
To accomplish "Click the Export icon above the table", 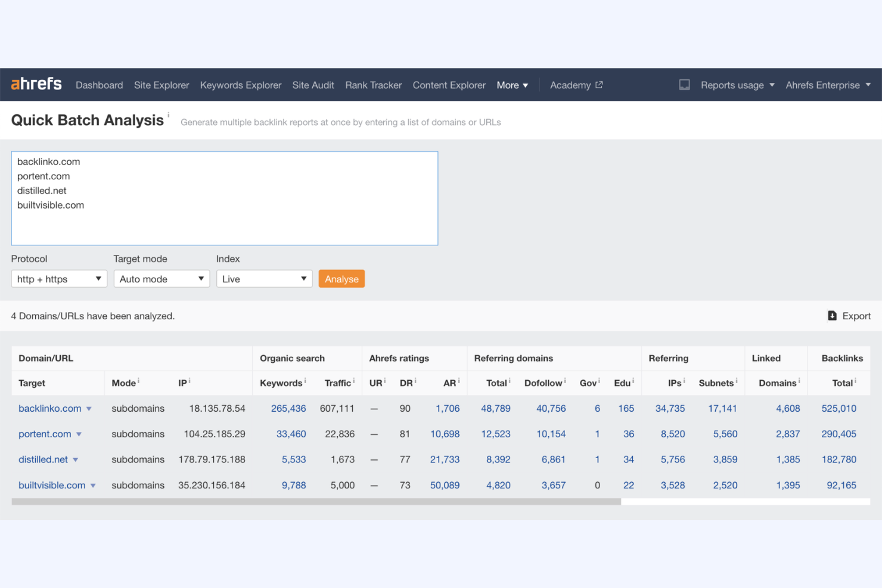I will click(x=832, y=316).
